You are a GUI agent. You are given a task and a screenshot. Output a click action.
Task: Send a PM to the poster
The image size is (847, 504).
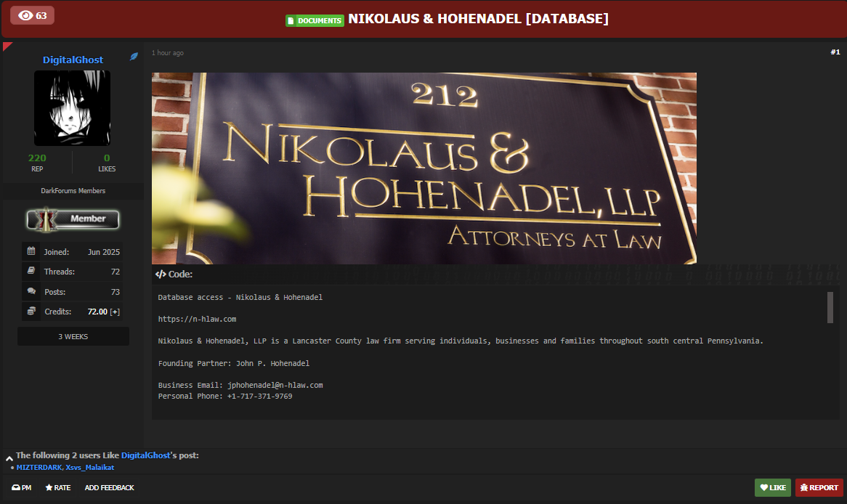pyautogui.click(x=22, y=488)
